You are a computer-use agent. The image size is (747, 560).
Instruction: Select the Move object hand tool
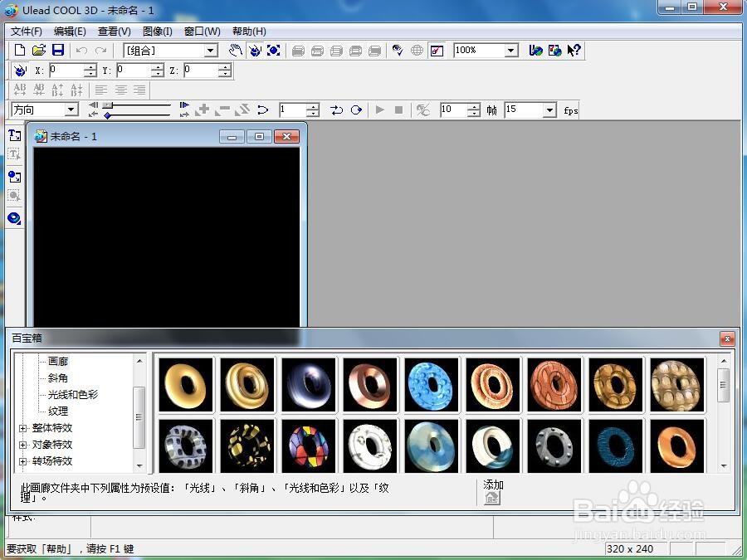tap(236, 51)
